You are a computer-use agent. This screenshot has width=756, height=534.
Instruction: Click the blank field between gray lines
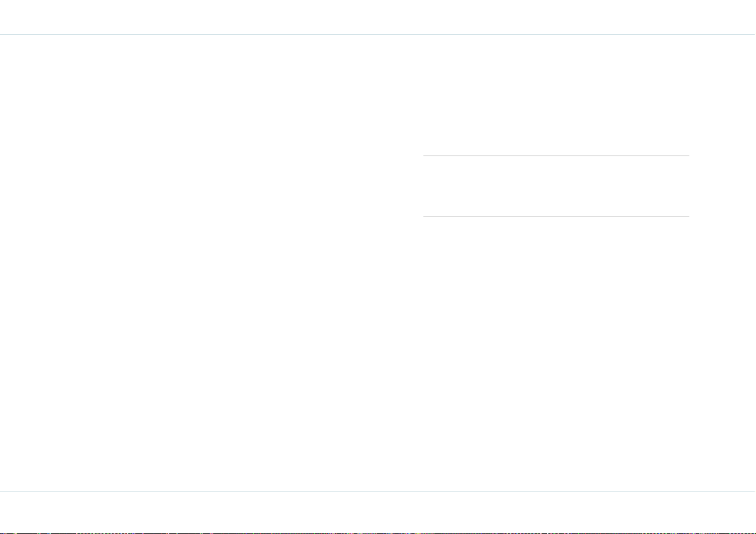pos(556,186)
